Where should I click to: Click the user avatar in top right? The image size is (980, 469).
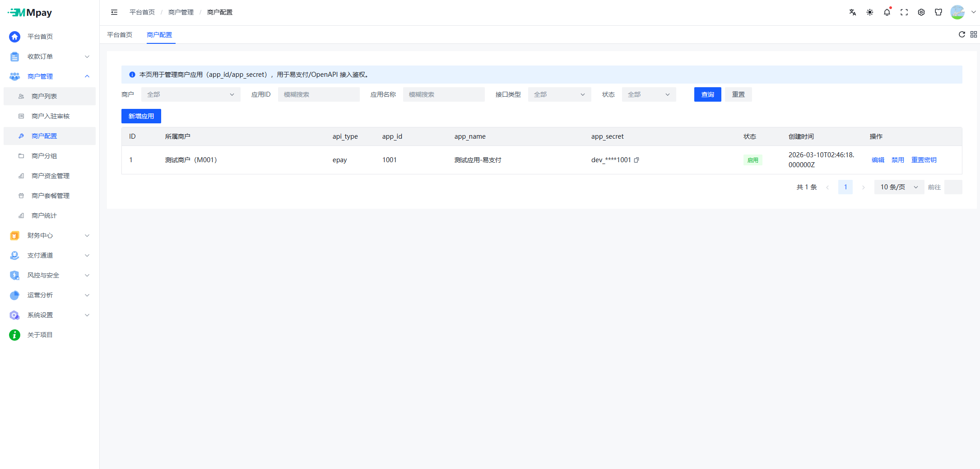point(957,12)
